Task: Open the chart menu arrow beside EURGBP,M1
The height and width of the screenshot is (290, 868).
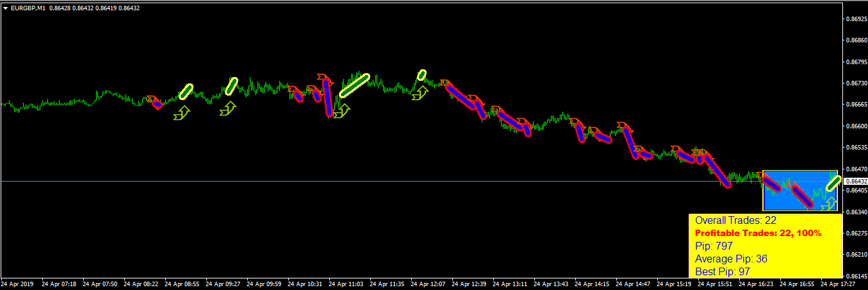Action: click(x=5, y=8)
